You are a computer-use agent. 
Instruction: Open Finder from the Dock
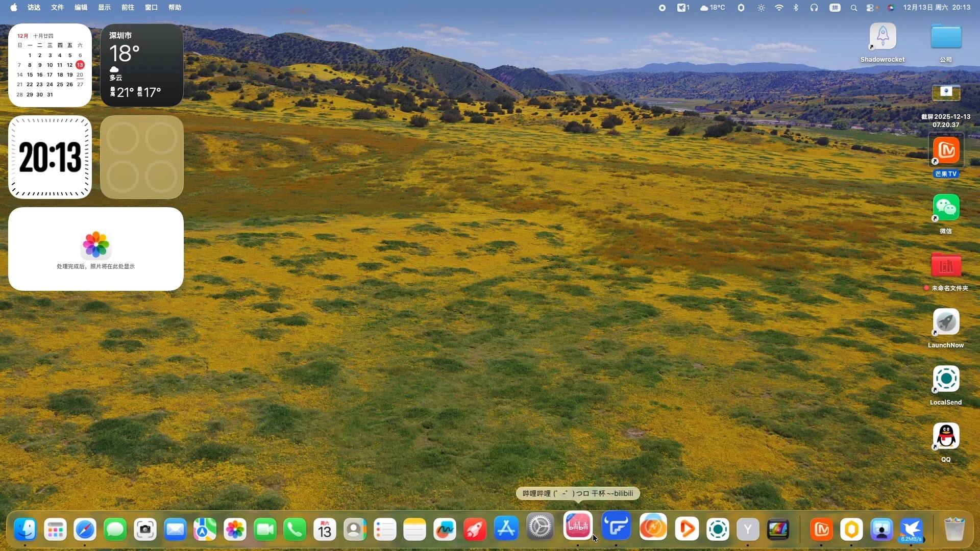tap(25, 530)
